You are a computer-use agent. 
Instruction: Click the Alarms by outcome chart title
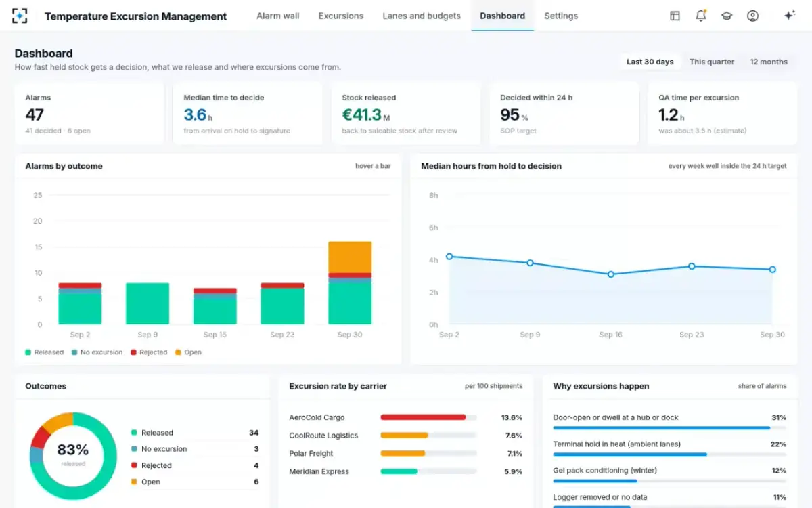[x=64, y=166]
